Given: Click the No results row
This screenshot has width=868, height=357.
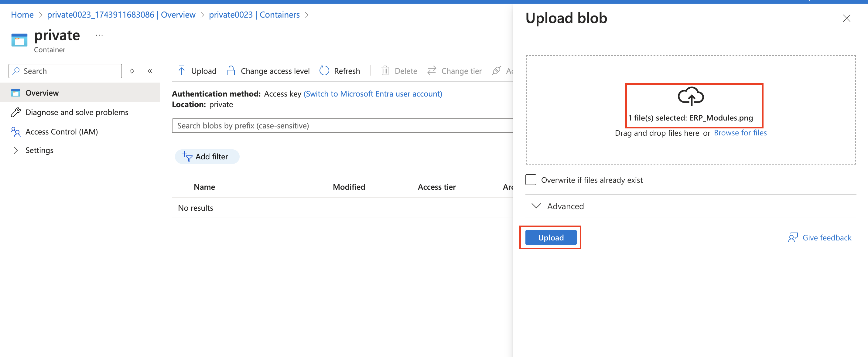Looking at the screenshot, I should [342, 208].
